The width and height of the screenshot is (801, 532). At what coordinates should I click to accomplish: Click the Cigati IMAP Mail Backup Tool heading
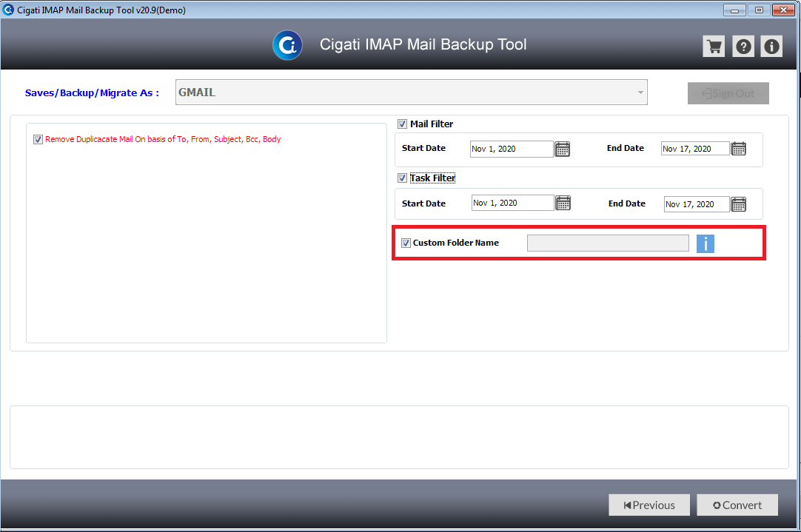(423, 45)
